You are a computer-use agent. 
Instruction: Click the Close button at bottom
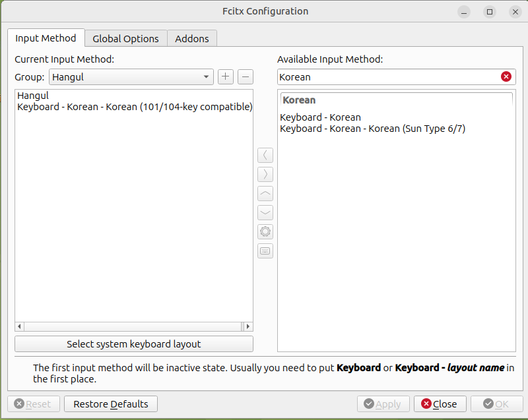[x=440, y=404]
